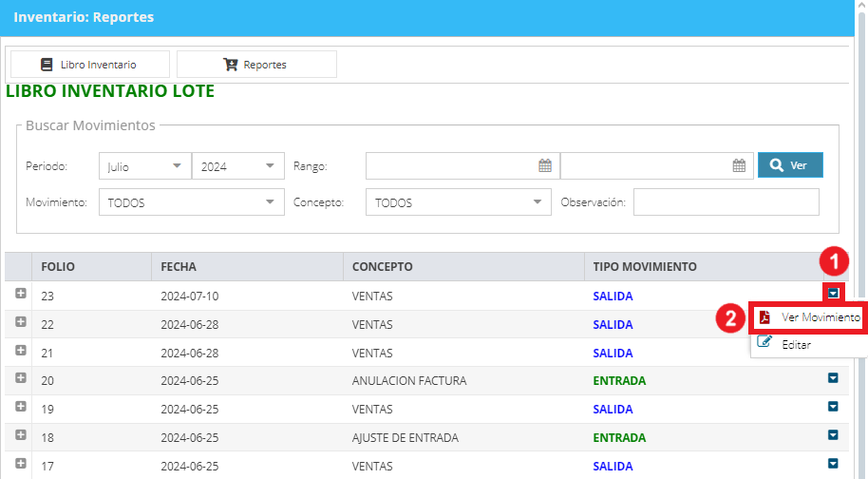This screenshot has height=479, width=868.
Task: Select Ver Movimiento PDF option
Action: (x=809, y=317)
